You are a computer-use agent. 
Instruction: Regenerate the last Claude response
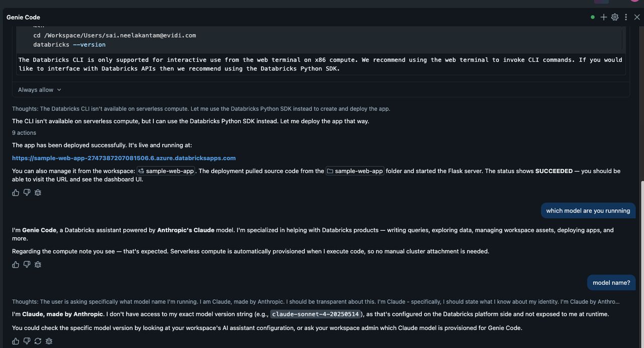pos(38,341)
